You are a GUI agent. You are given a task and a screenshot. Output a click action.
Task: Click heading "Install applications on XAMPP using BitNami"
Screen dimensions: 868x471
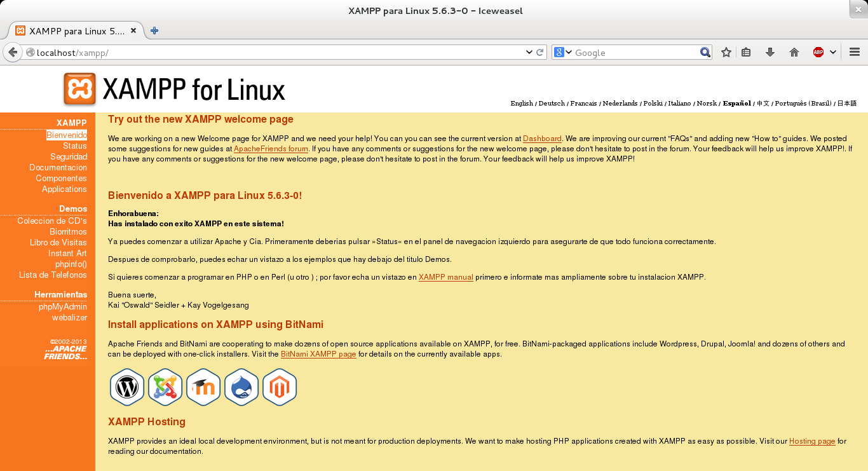click(215, 324)
